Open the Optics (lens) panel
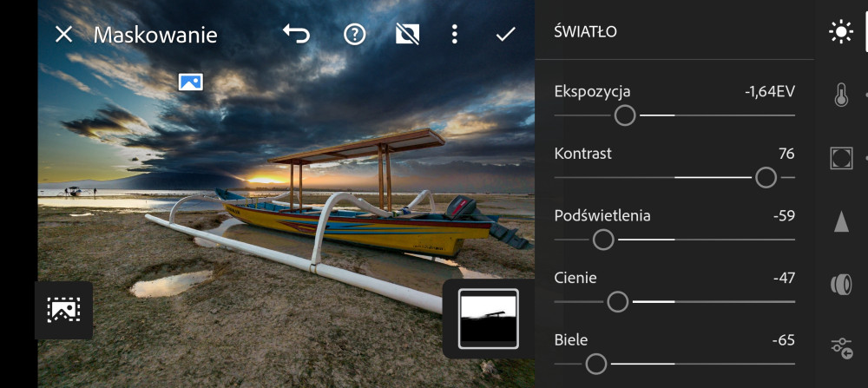Image resolution: width=868 pixels, height=388 pixels. 841,285
